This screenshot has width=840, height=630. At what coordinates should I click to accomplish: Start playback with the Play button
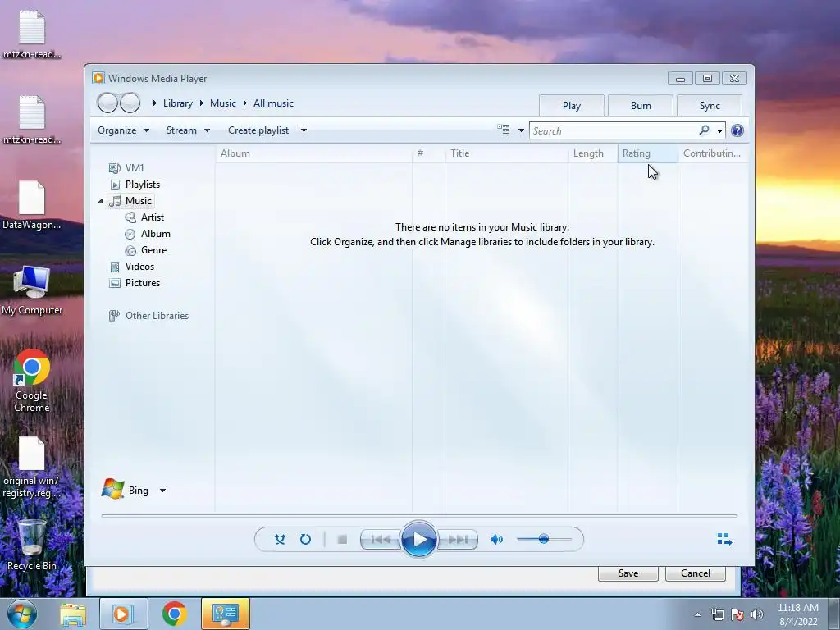pos(419,540)
